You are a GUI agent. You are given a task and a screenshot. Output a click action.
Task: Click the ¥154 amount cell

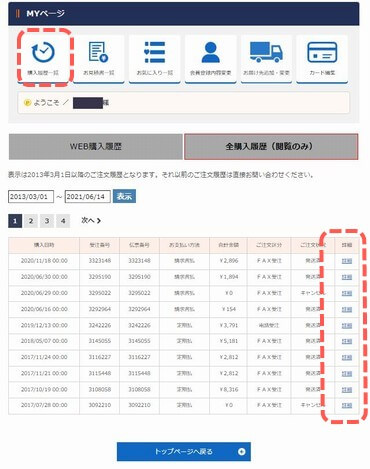tap(229, 309)
